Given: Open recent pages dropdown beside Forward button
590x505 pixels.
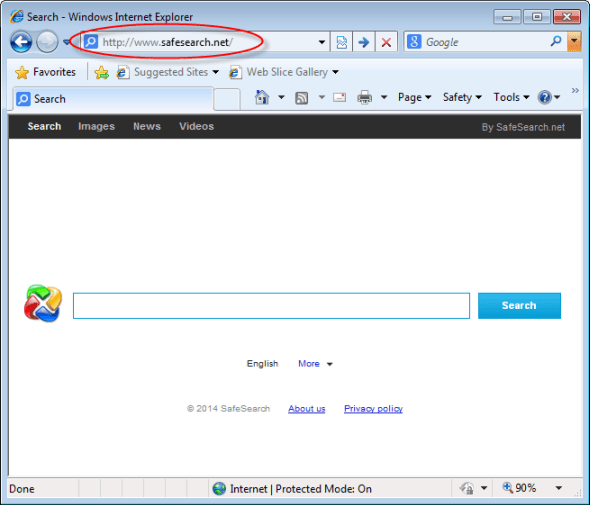Looking at the screenshot, I should (67, 42).
